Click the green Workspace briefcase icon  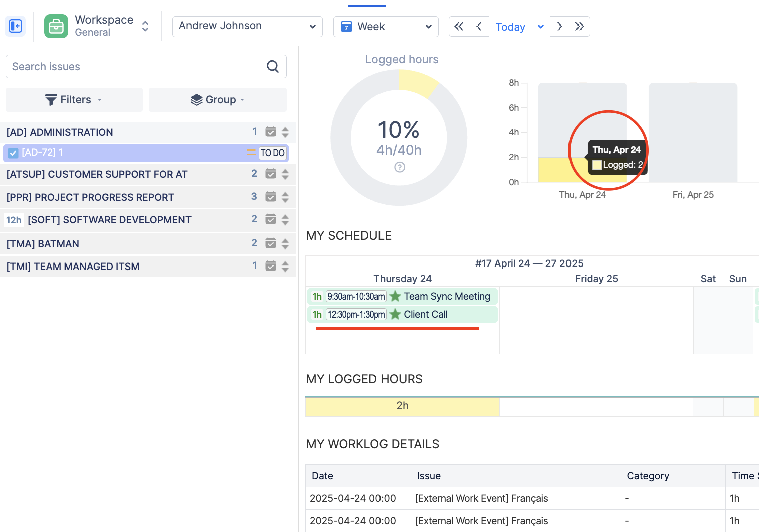pos(56,26)
